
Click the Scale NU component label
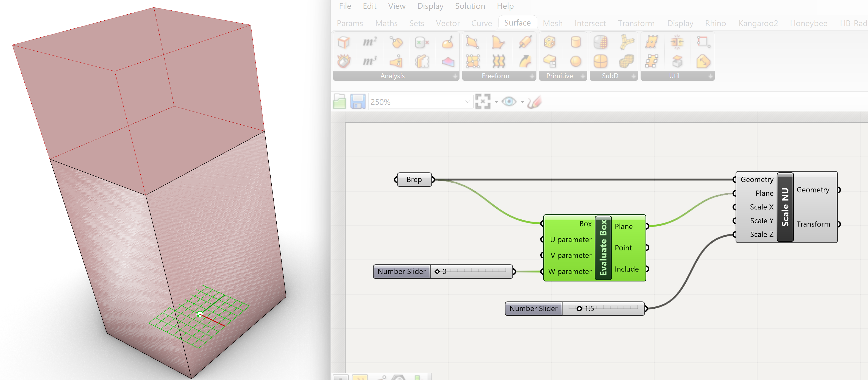(785, 207)
